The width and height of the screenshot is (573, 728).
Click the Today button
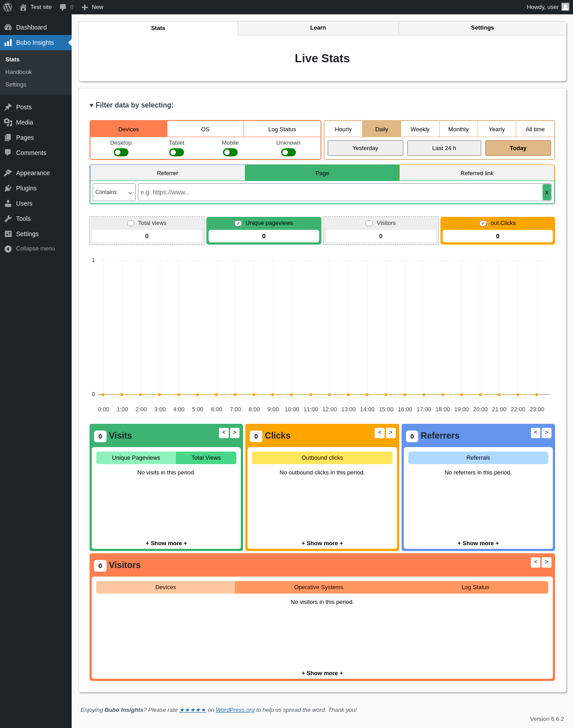coord(518,148)
